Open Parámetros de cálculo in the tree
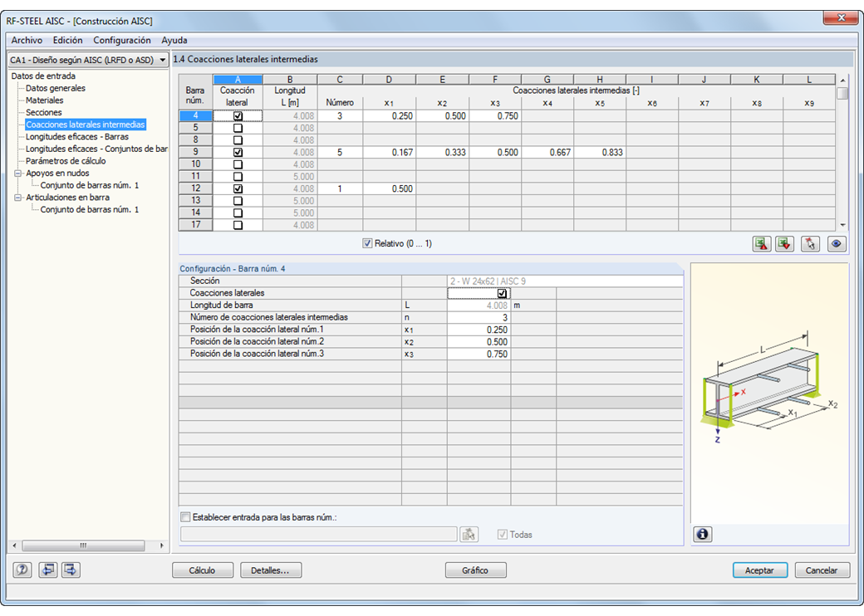Image resolution: width=864 pixels, height=616 pixels. click(x=66, y=161)
